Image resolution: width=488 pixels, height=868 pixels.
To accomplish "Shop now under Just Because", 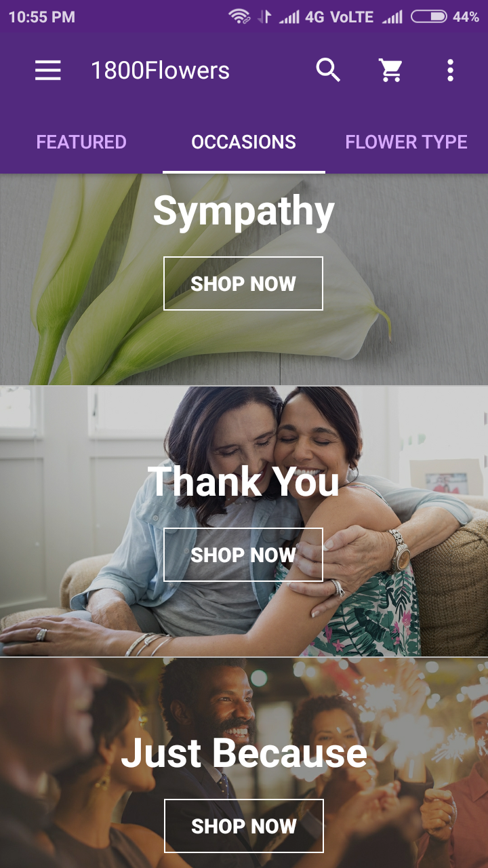I will [x=244, y=826].
